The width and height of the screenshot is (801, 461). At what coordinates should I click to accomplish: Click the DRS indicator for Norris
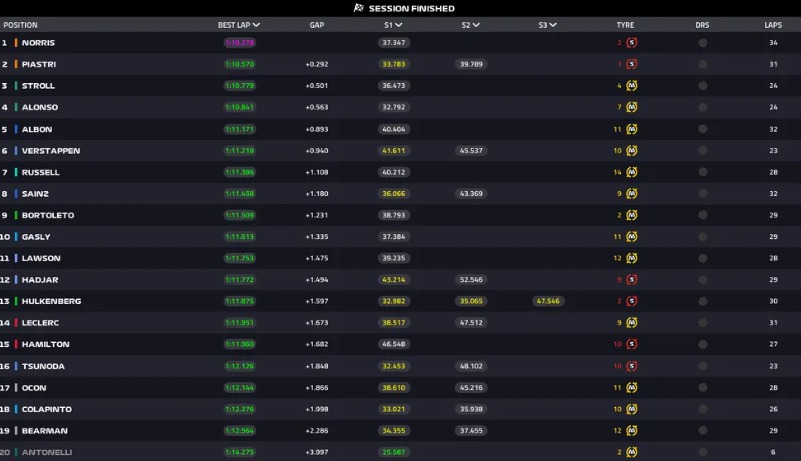point(703,43)
